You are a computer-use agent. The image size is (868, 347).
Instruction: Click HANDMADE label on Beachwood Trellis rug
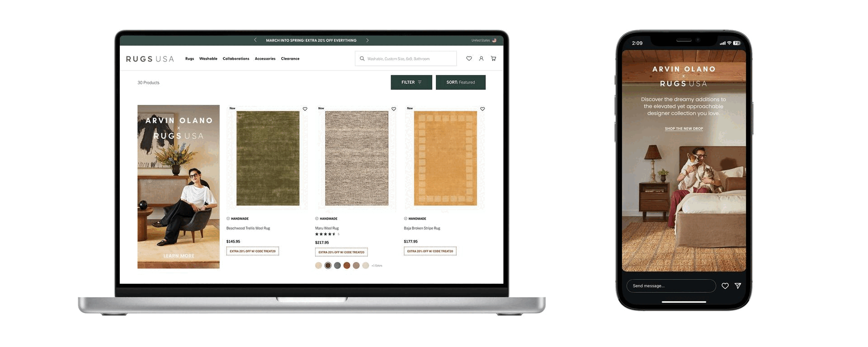237,219
